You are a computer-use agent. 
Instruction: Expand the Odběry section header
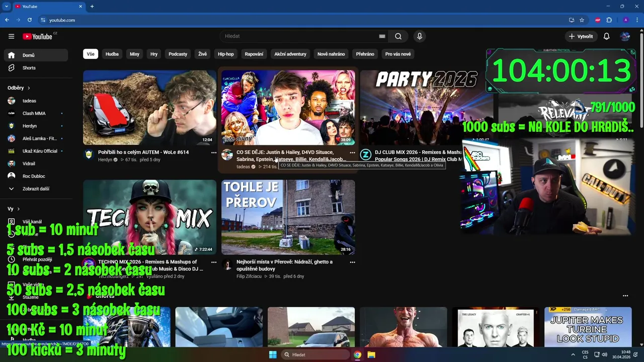tap(19, 88)
